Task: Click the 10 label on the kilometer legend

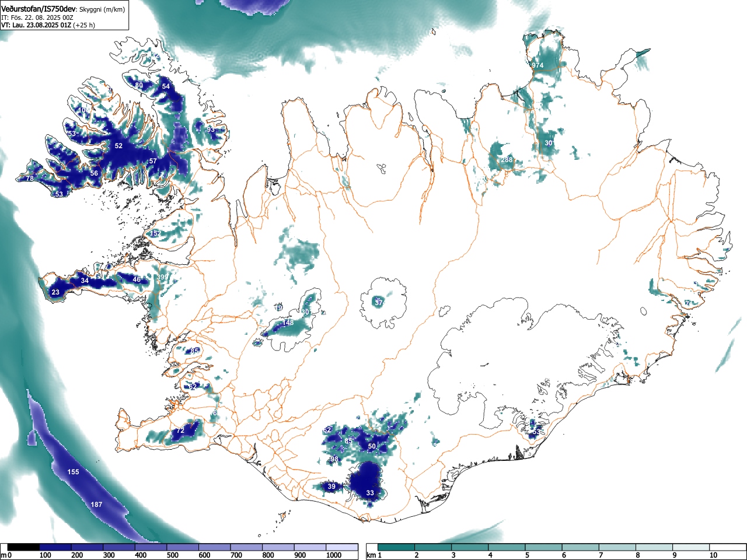Action: coord(713,555)
